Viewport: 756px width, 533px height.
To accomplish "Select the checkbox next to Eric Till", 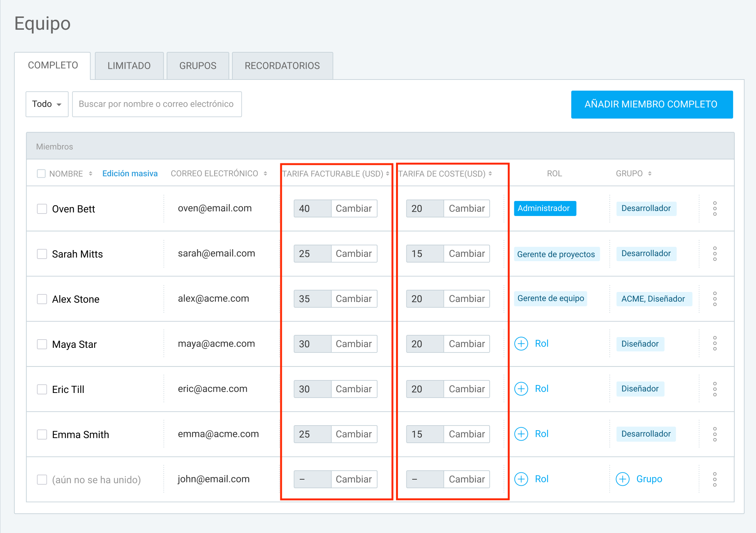I will [42, 389].
